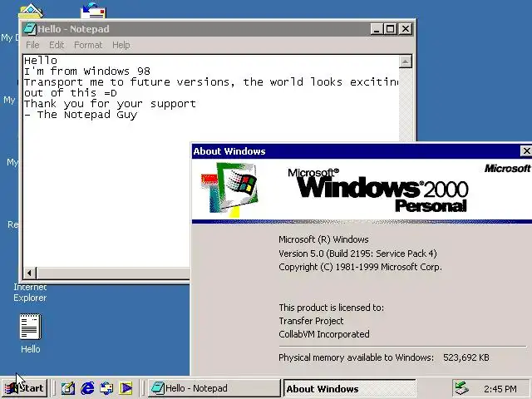Click the 'Transfer Project' licensee text
The image size is (532, 399).
tap(311, 321)
